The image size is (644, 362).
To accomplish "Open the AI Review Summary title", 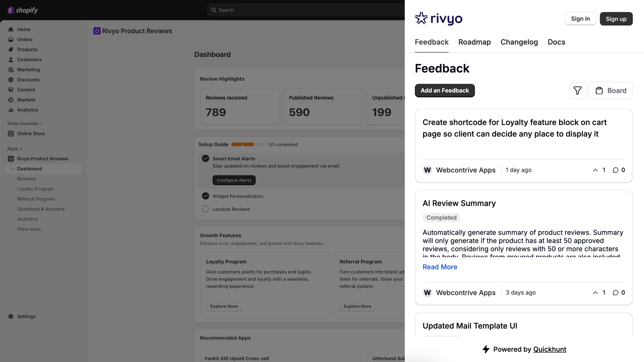I will (x=459, y=203).
